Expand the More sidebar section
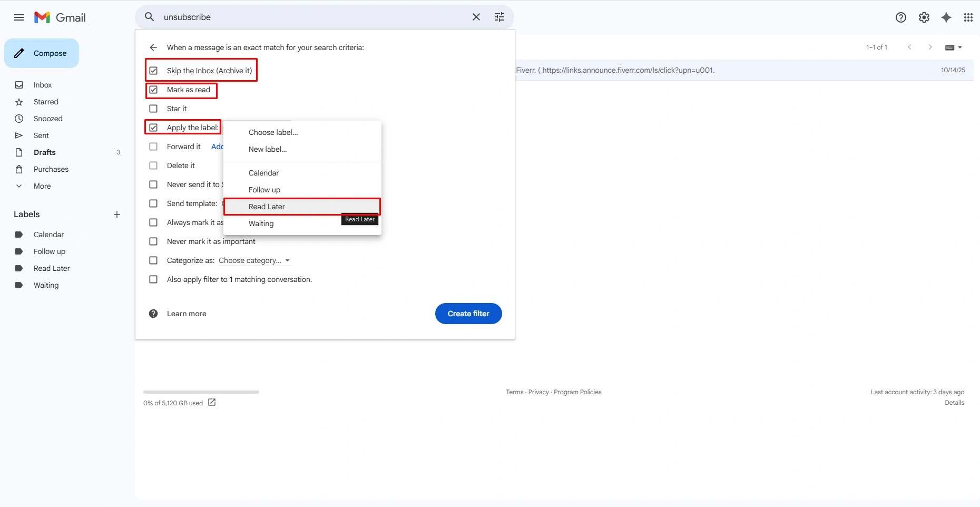Screen dimensions: 980x507 click(x=42, y=186)
